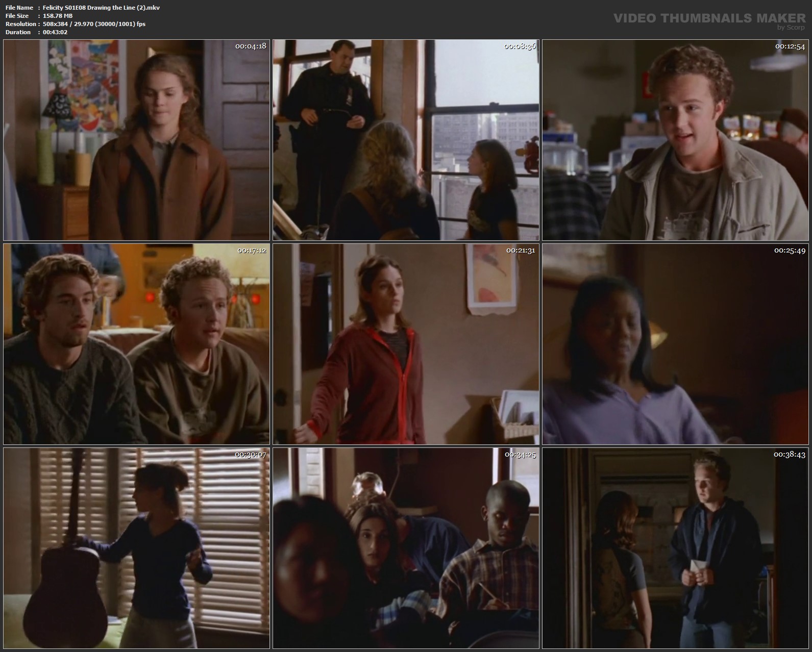The height and width of the screenshot is (652, 812).
Task: Click the 'Resolution' label
Action: 21,24
